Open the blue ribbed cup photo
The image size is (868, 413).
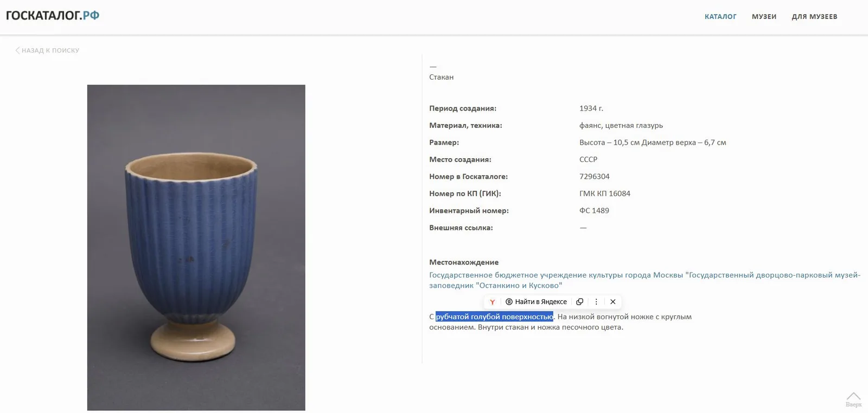coord(196,247)
